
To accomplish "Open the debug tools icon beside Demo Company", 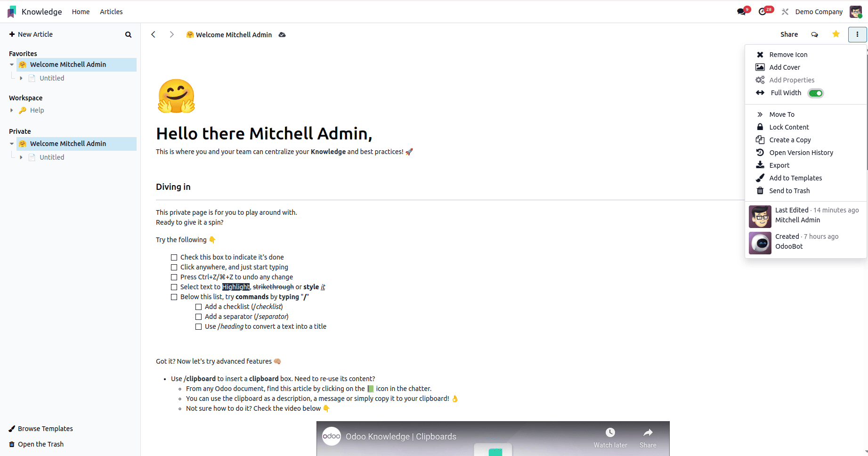I will click(x=785, y=12).
